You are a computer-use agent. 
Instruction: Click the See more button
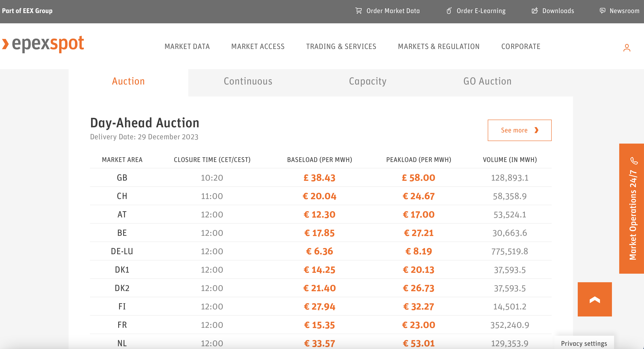(x=520, y=130)
